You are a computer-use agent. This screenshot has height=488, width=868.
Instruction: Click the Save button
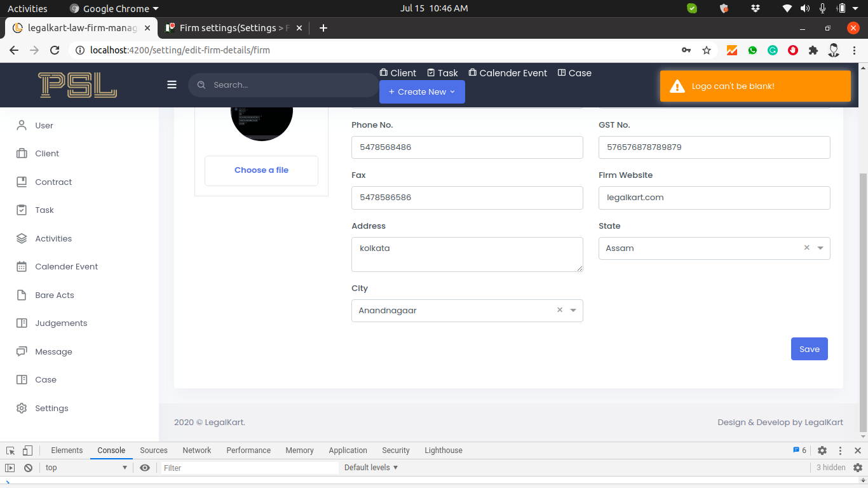tap(809, 349)
